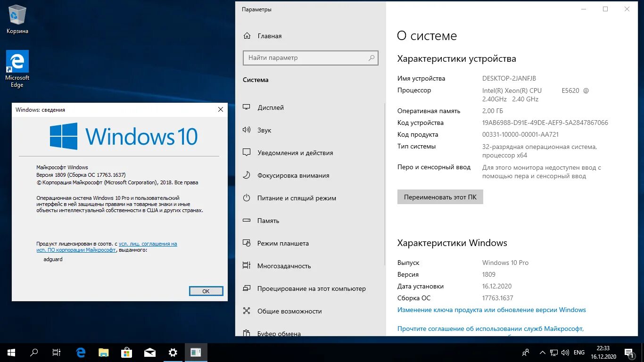
Task: Open the Корзина desktop icon
Action: pos(17,20)
